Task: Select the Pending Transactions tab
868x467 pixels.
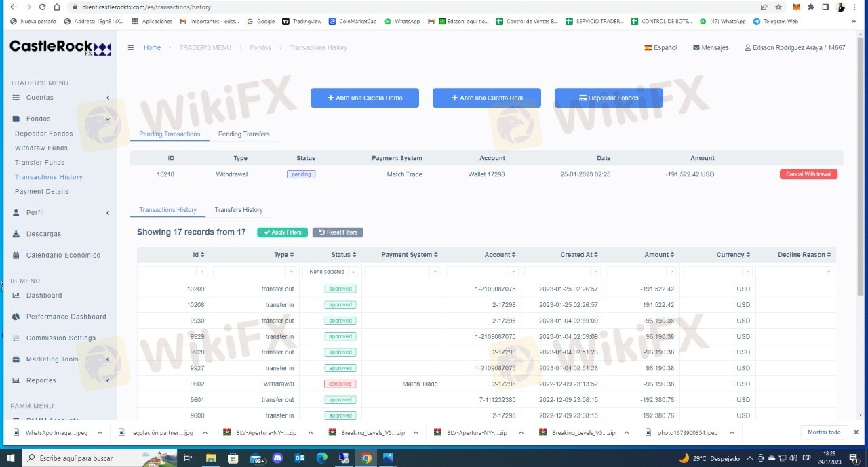Action: click(x=170, y=134)
